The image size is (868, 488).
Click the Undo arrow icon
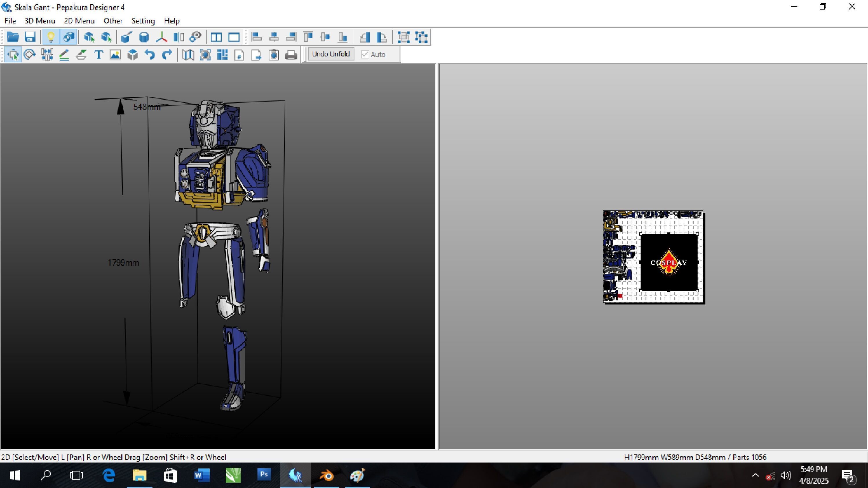[x=150, y=54]
